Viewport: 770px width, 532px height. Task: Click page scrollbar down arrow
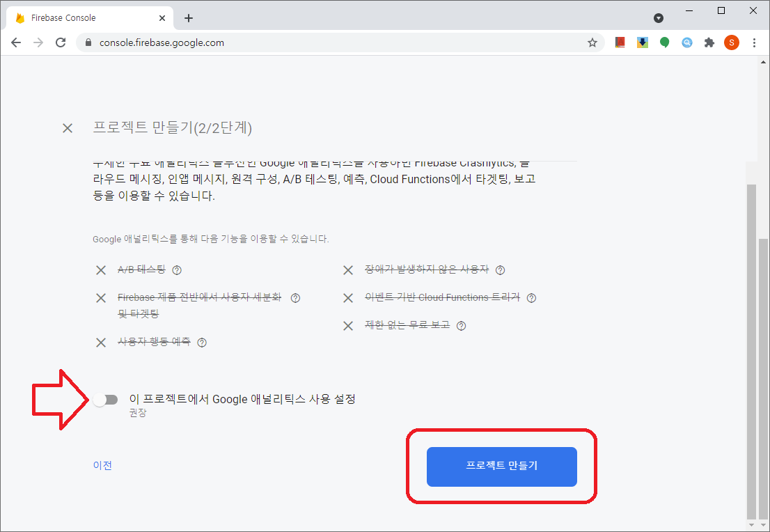(x=763, y=526)
